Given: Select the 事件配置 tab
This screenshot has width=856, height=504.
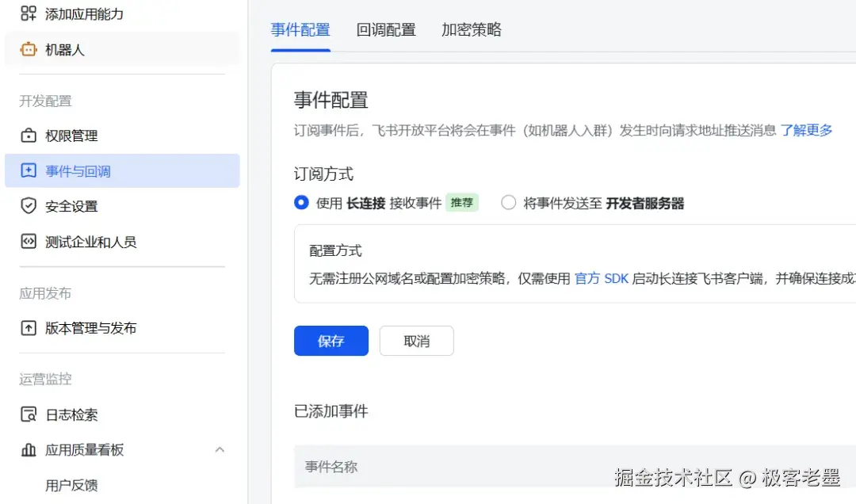Looking at the screenshot, I should pyautogui.click(x=300, y=29).
